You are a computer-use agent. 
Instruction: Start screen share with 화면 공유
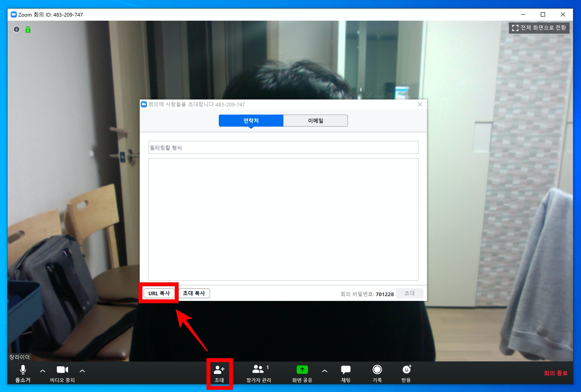click(302, 370)
